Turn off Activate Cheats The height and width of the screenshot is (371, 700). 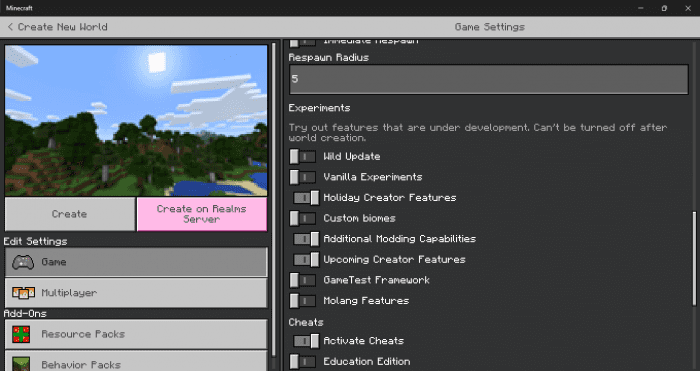pos(306,341)
